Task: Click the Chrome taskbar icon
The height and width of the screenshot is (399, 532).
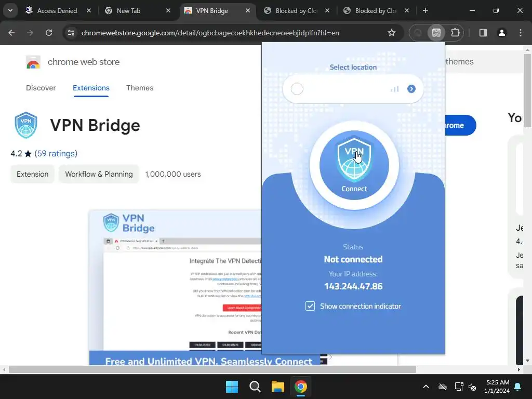Action: tap(301, 387)
